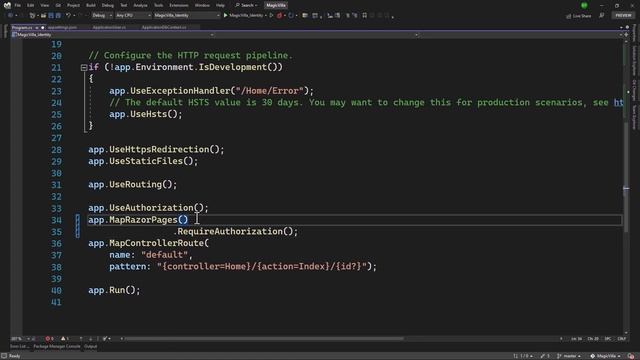The image size is (640, 360).
Task: Open the Output tab
Action: tap(91, 347)
